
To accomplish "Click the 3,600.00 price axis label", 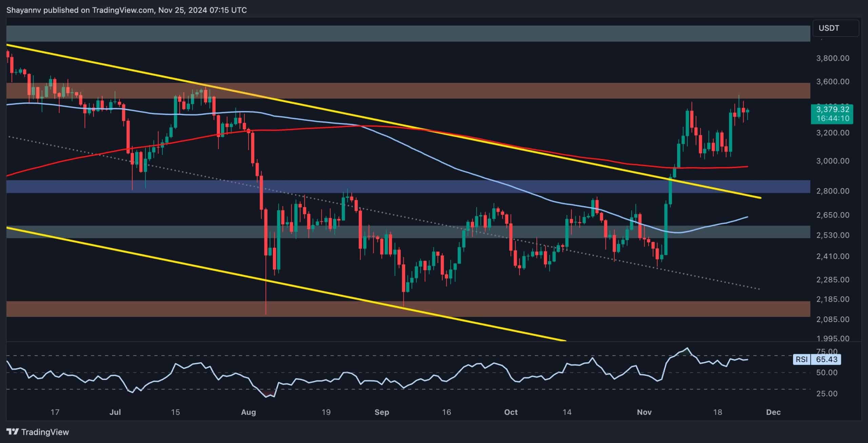I will (832, 82).
